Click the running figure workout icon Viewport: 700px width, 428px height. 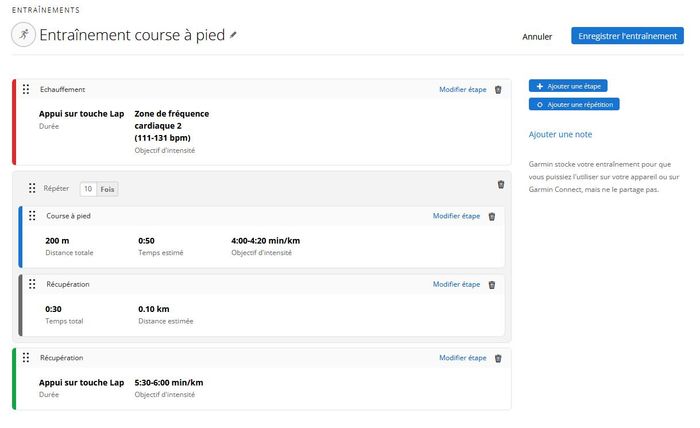click(x=22, y=35)
